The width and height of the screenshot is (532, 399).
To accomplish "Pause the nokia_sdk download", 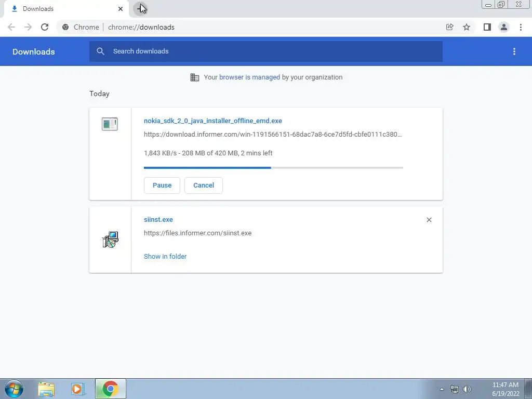I will pyautogui.click(x=162, y=185).
